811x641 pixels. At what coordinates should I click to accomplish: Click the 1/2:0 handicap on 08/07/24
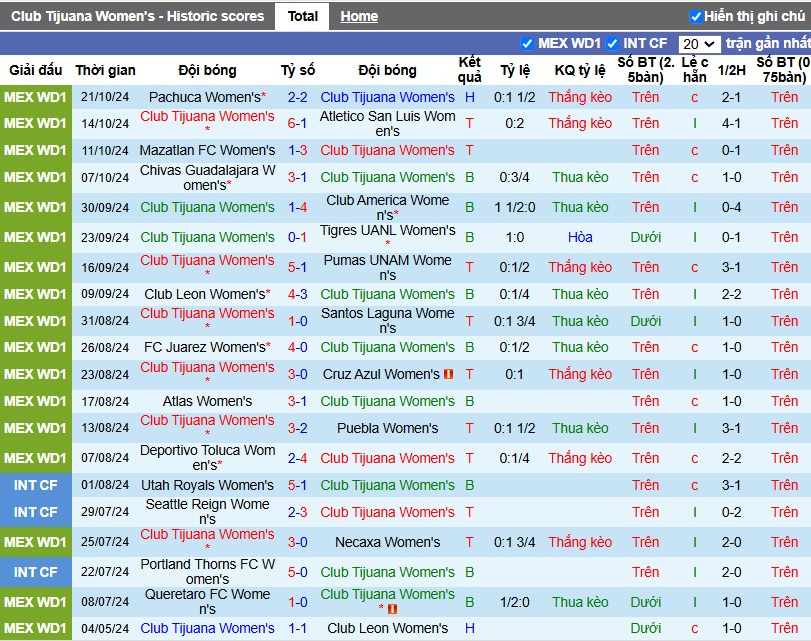(x=515, y=602)
